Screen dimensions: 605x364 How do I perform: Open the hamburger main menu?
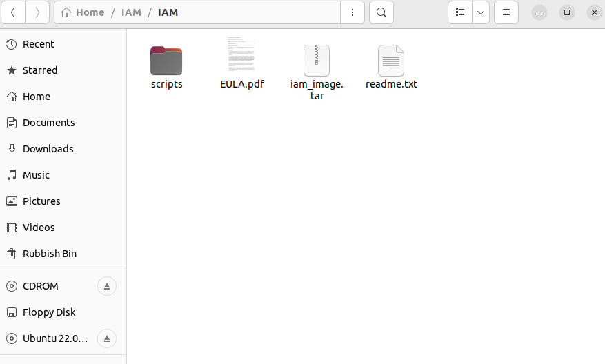pyautogui.click(x=506, y=12)
